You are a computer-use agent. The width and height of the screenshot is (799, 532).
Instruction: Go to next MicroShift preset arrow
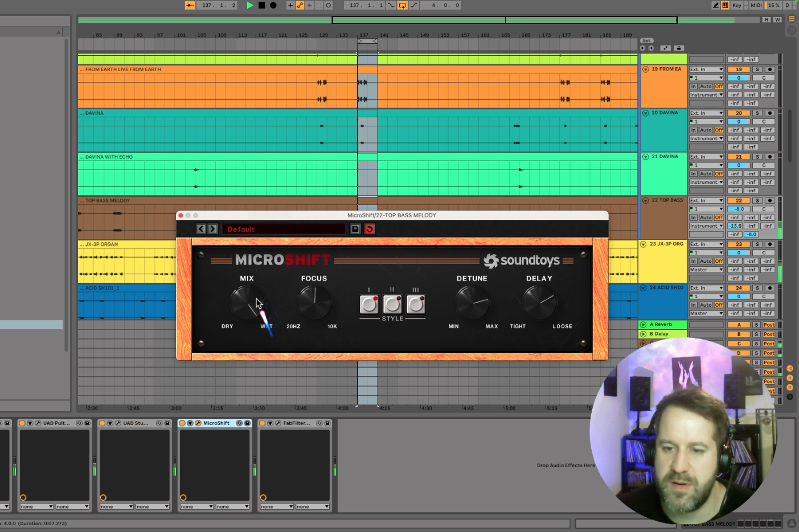coord(212,229)
